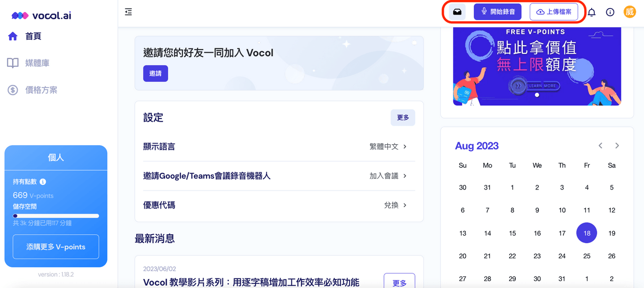The height and width of the screenshot is (288, 644).
Task: Collapse sidebar with the menu toggle icon
Action: coord(128,12)
